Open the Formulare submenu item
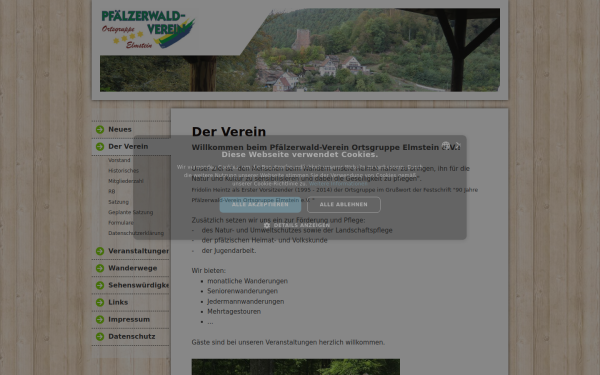 [x=121, y=223]
